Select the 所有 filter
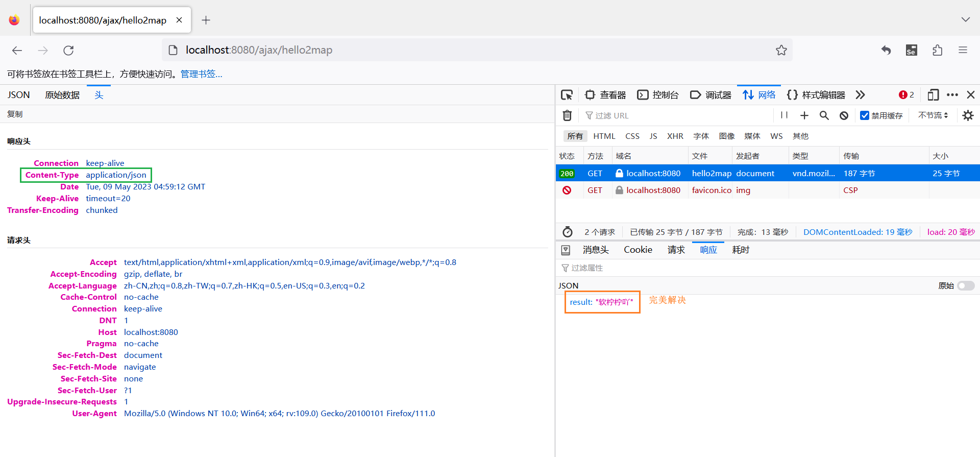Screen dimensions: 980x457 click(575, 136)
